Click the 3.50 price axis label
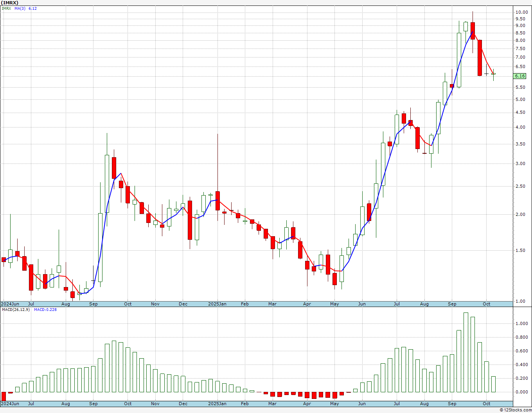The height and width of the screenshot is (413, 532). point(521,144)
